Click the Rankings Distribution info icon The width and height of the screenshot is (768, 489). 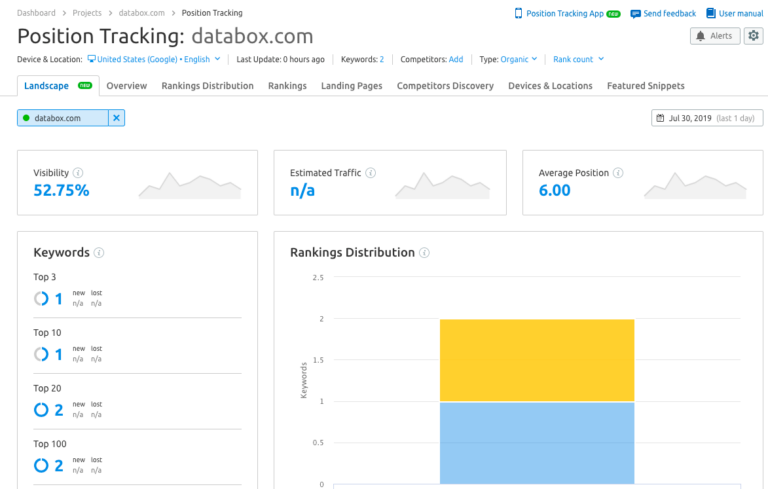425,253
